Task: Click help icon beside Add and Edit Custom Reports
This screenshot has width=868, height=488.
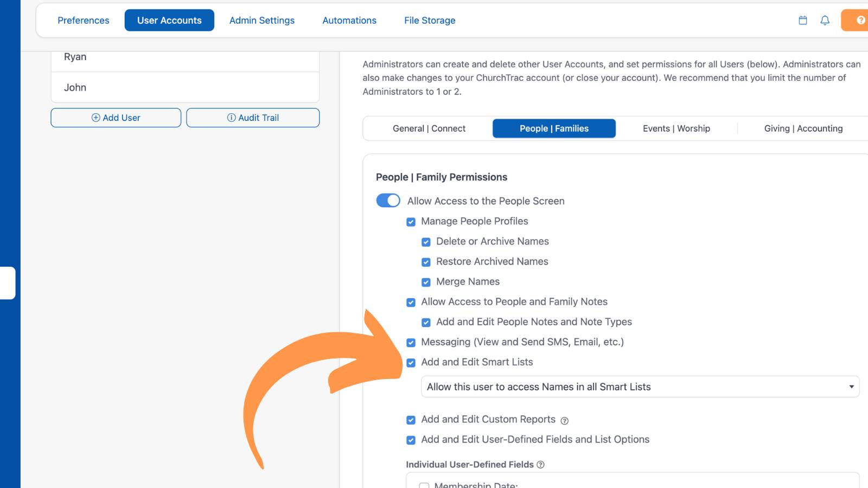Action: [564, 421]
